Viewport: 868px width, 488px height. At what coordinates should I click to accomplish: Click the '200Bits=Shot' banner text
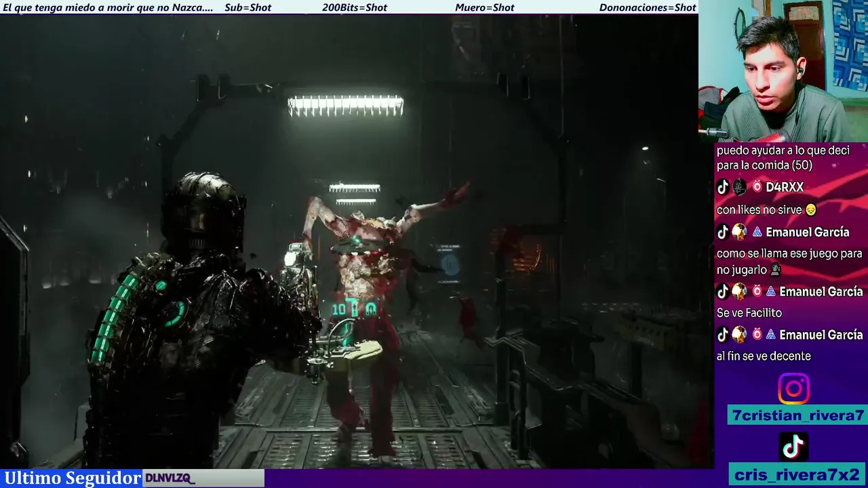click(355, 7)
